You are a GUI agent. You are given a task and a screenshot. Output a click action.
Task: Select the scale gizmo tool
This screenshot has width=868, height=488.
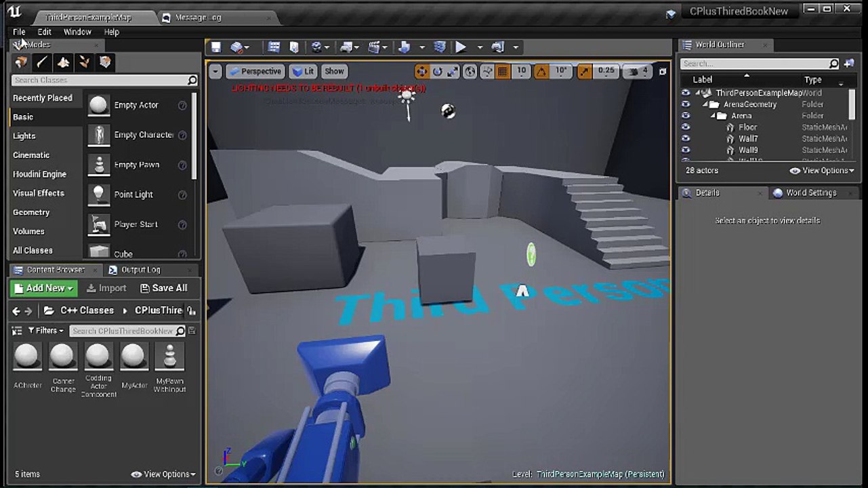453,71
